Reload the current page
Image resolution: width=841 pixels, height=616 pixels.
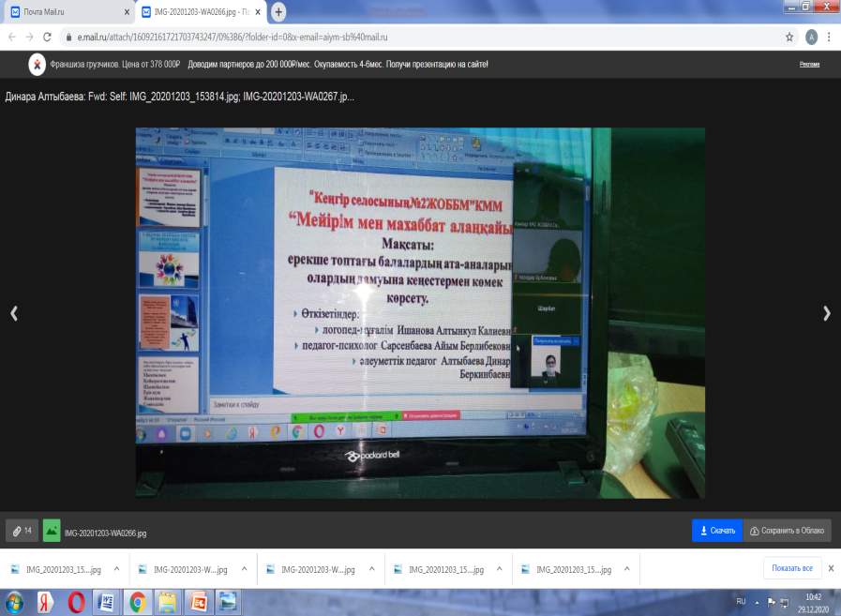tap(48, 37)
